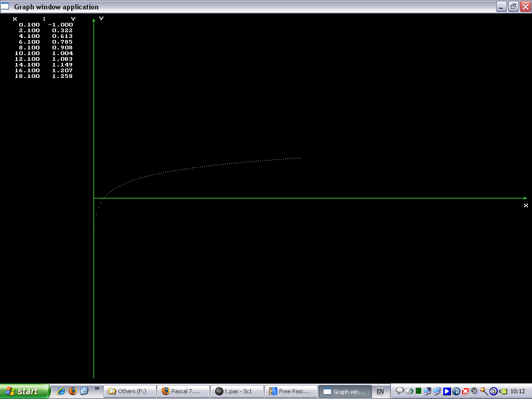Click the red X tray icon

(x=465, y=391)
